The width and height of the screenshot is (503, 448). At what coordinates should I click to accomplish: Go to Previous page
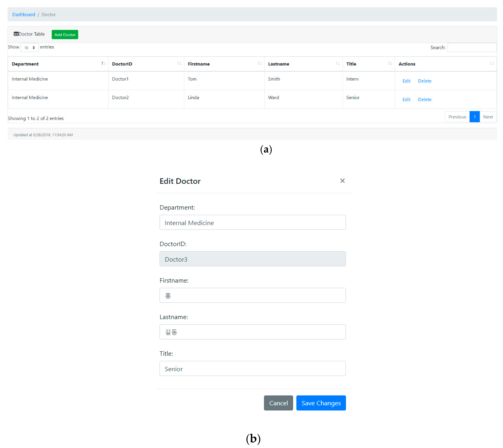click(457, 117)
